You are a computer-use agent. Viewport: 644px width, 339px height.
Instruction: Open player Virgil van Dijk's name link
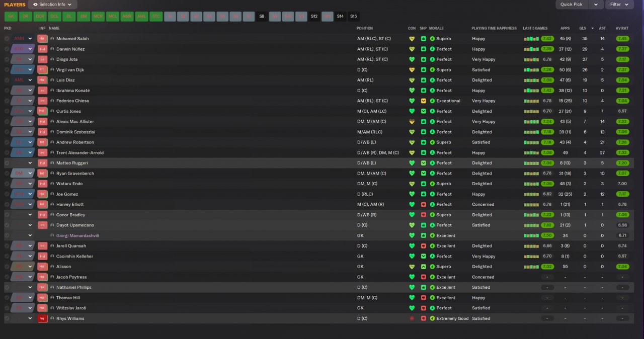(x=70, y=70)
